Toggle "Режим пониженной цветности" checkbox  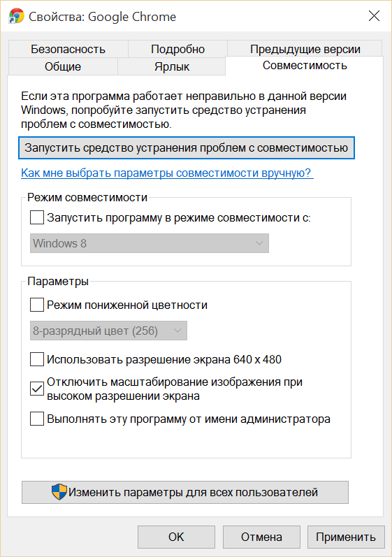37,305
